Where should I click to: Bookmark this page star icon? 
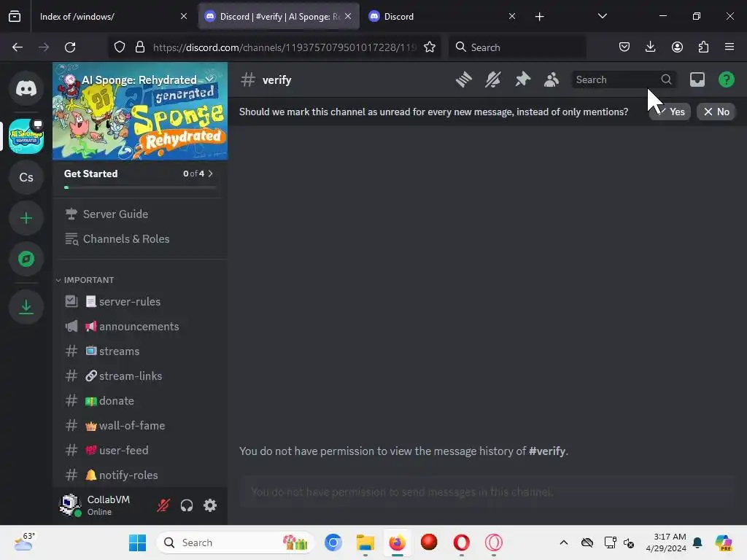pyautogui.click(x=429, y=47)
